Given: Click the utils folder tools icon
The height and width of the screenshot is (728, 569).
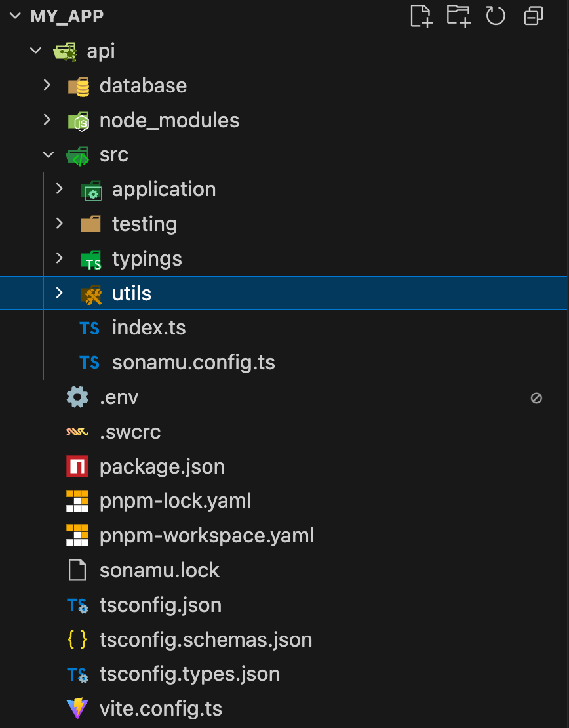Looking at the screenshot, I should (91, 294).
